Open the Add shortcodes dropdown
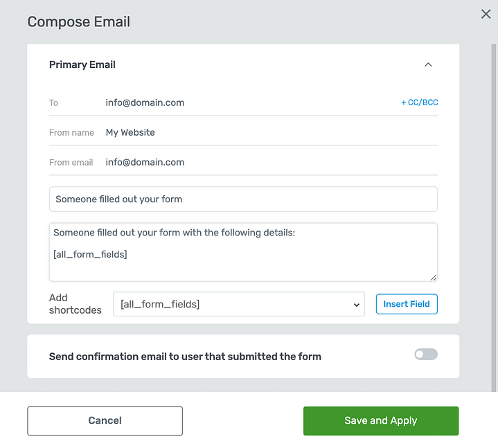498x448 pixels. coord(238,304)
